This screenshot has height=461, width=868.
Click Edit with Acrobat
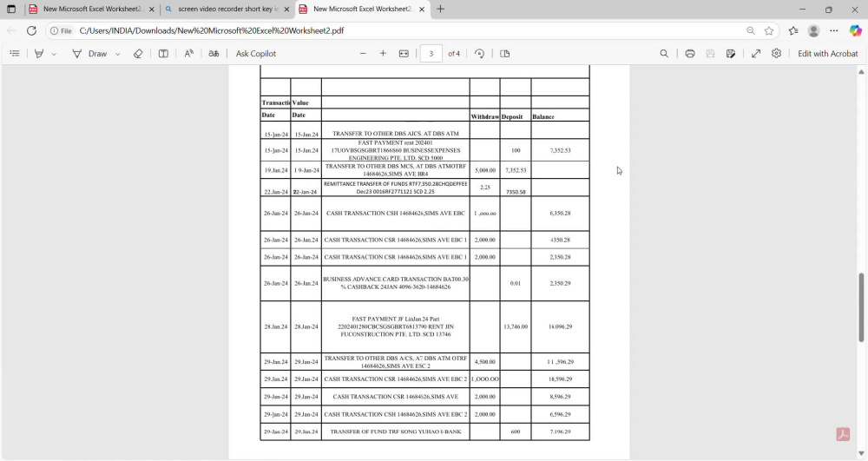[827, 54]
